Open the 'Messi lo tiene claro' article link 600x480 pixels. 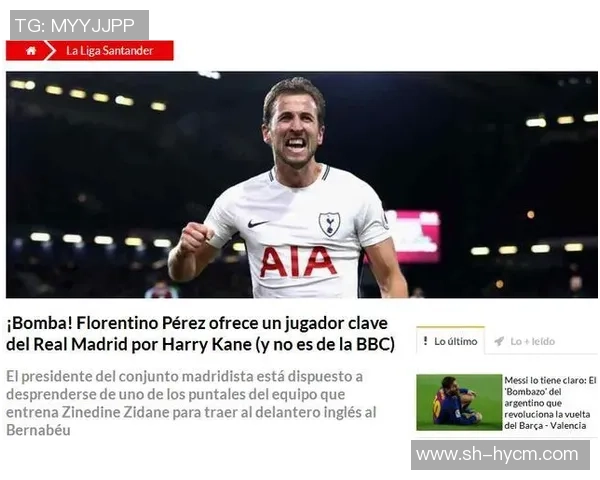(550, 403)
